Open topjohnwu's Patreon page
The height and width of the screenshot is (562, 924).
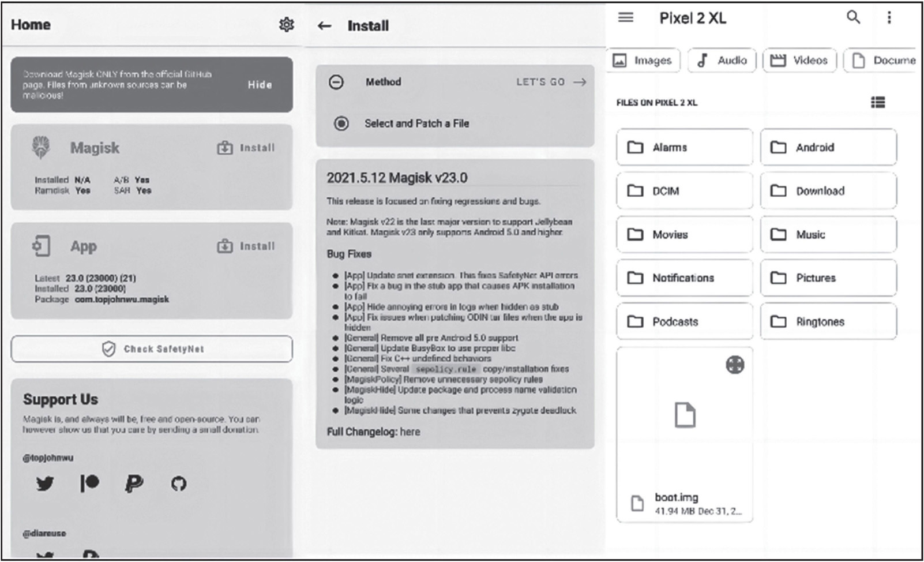pyautogui.click(x=89, y=483)
